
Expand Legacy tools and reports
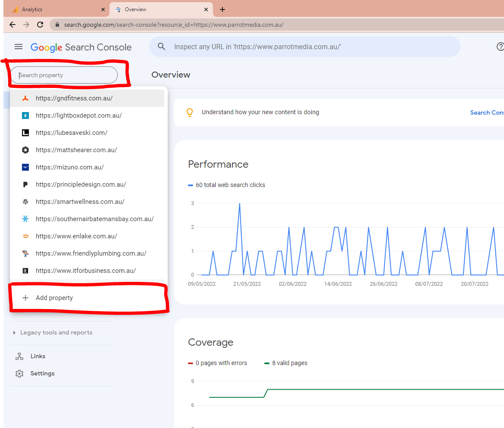pos(56,333)
